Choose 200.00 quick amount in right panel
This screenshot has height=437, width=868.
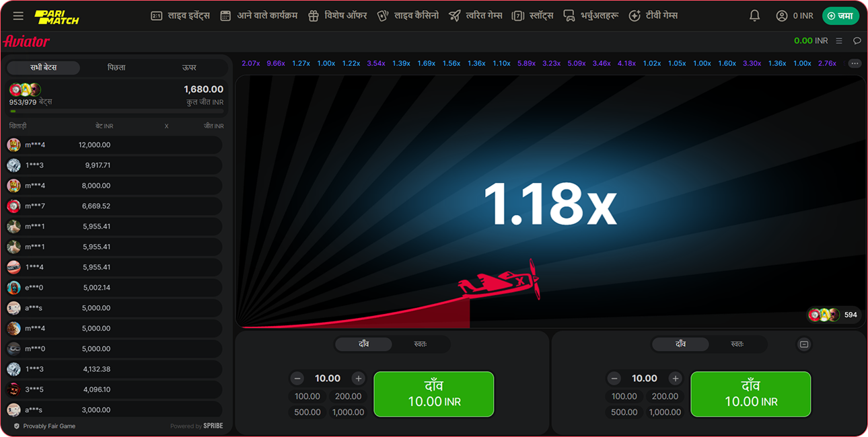[x=665, y=397]
